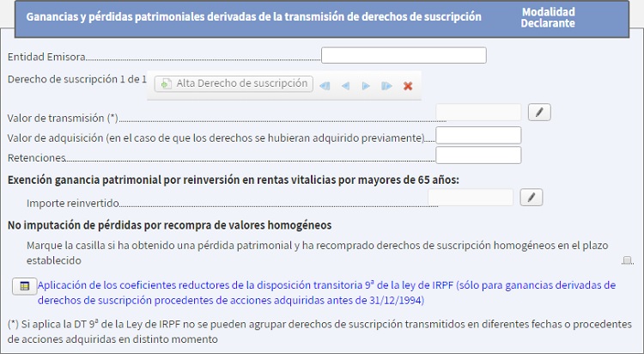Check the recompra de valores homogéneos box
The width and height of the screenshot is (644, 354).
pos(627,260)
